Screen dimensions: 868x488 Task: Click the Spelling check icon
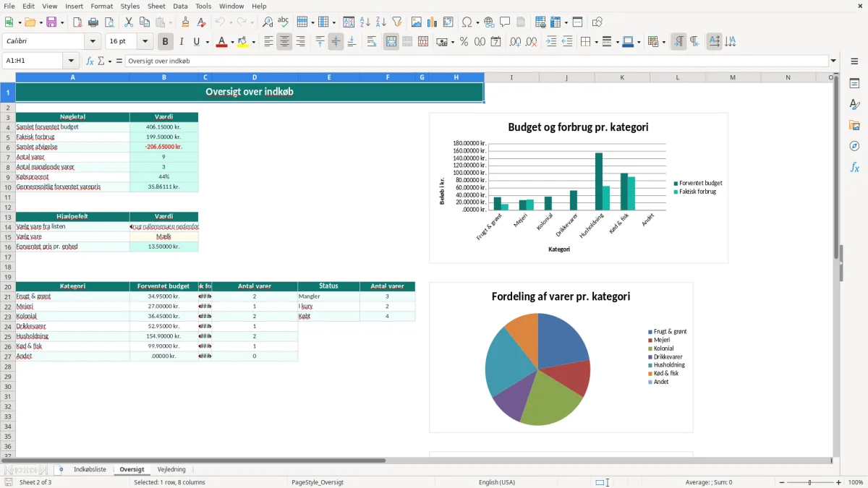[x=284, y=22]
